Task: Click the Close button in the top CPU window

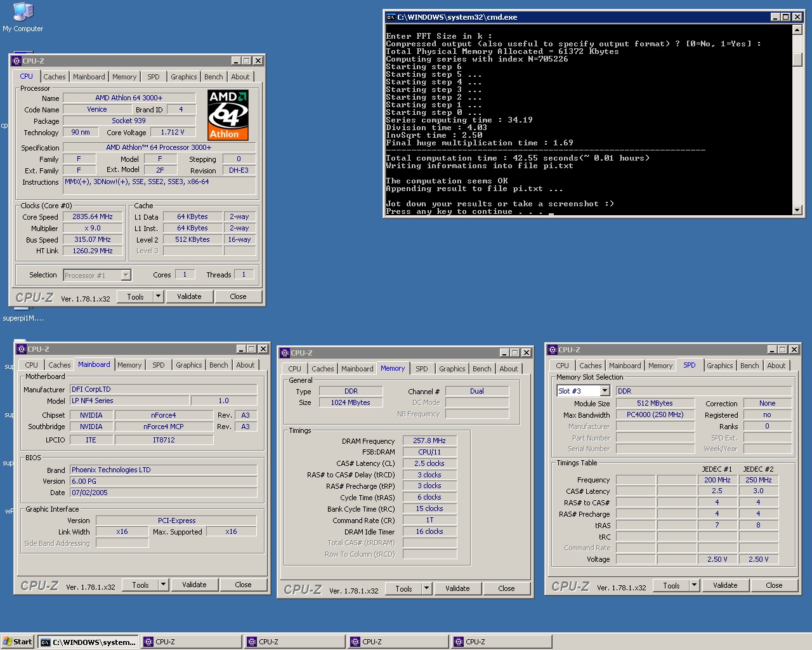Action: (x=239, y=296)
